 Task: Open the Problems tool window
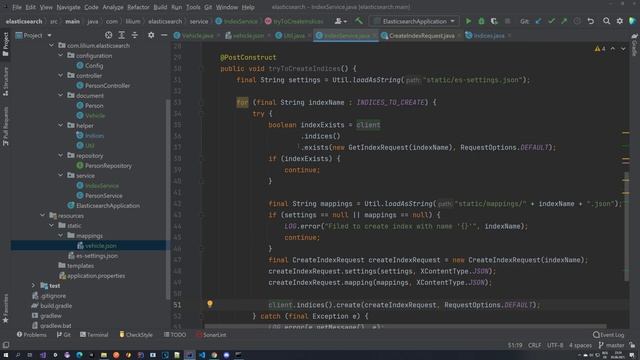(x=31, y=335)
